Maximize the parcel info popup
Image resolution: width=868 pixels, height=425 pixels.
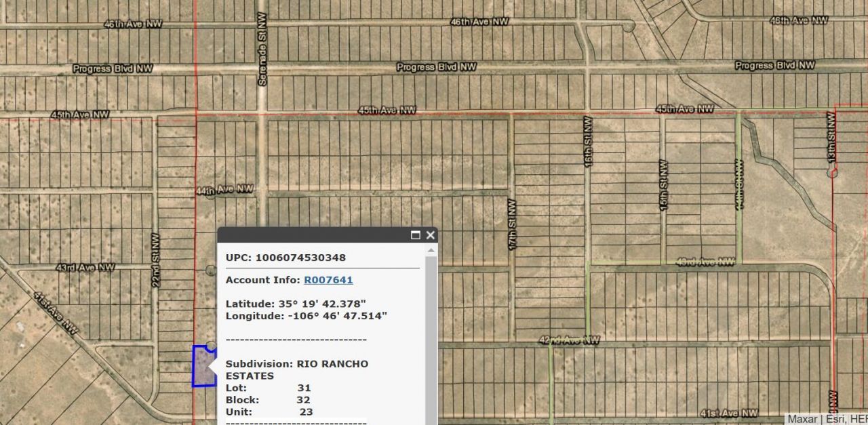(x=416, y=235)
